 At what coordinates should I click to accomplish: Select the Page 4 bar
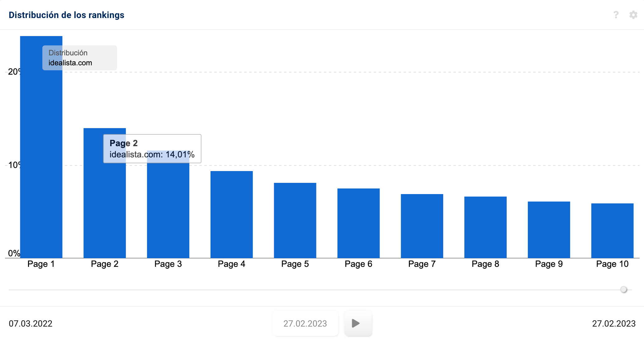(231, 215)
